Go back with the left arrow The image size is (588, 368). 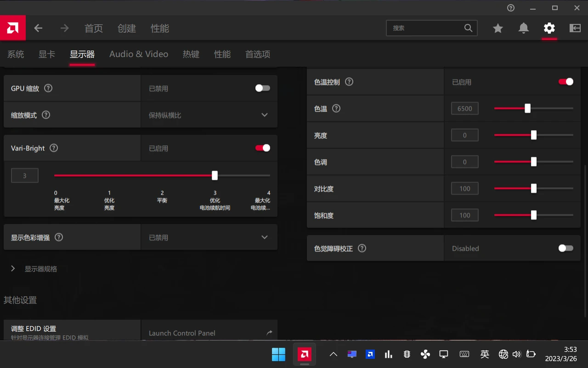click(x=38, y=28)
